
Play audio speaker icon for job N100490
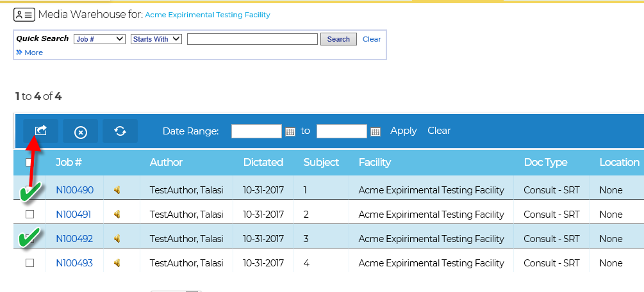coord(117,190)
